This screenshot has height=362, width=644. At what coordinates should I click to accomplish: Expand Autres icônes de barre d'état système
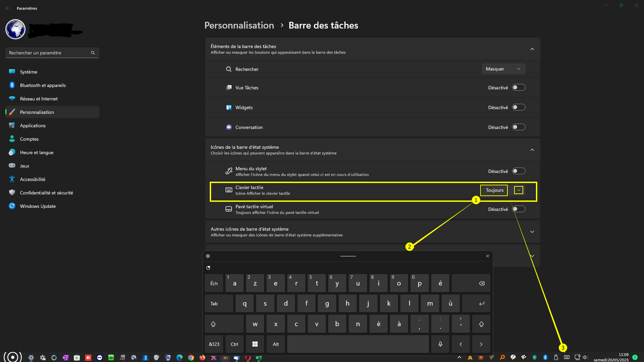tap(532, 232)
